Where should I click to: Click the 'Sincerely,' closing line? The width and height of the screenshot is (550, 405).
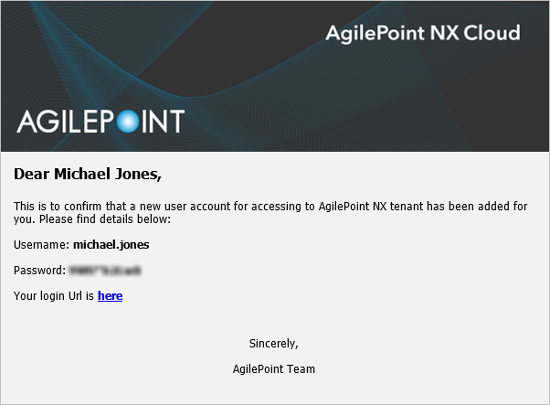click(x=274, y=343)
